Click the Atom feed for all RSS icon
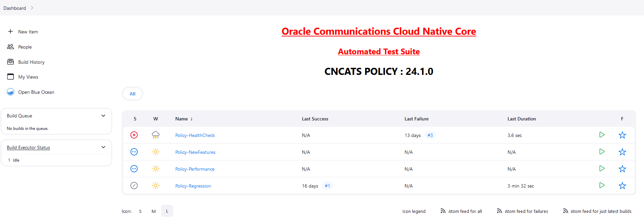Viewport: 644px width, 224px height. [443, 211]
